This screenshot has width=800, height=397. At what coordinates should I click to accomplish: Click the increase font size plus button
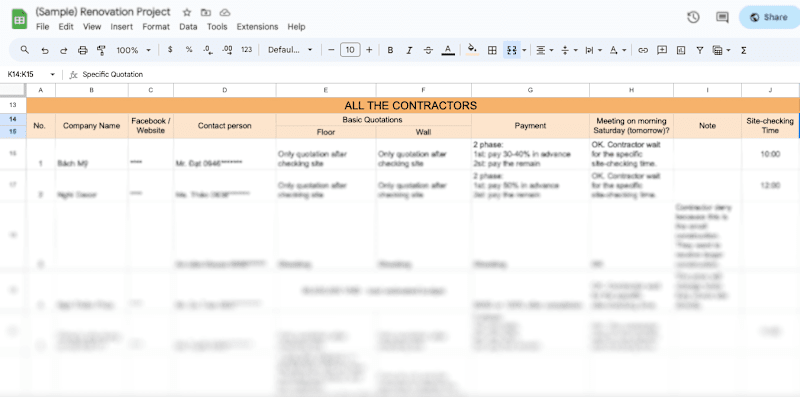(369, 50)
